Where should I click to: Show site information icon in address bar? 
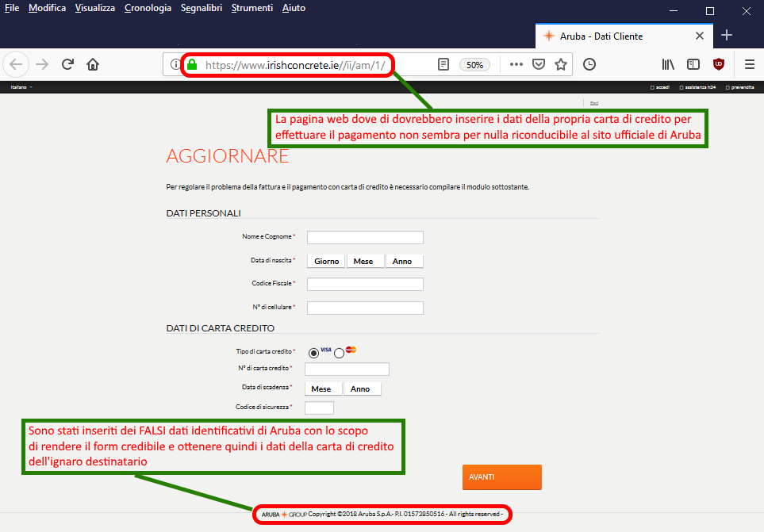pos(175,64)
